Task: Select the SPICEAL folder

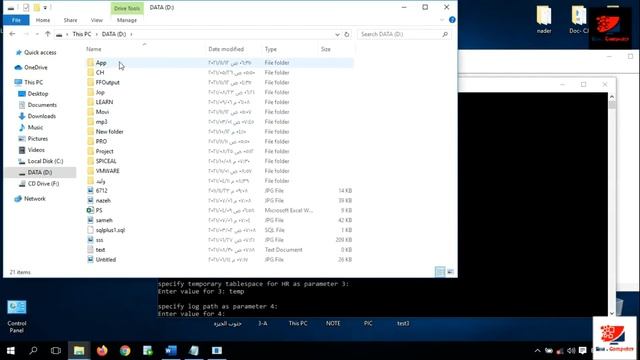Action: tap(106, 161)
